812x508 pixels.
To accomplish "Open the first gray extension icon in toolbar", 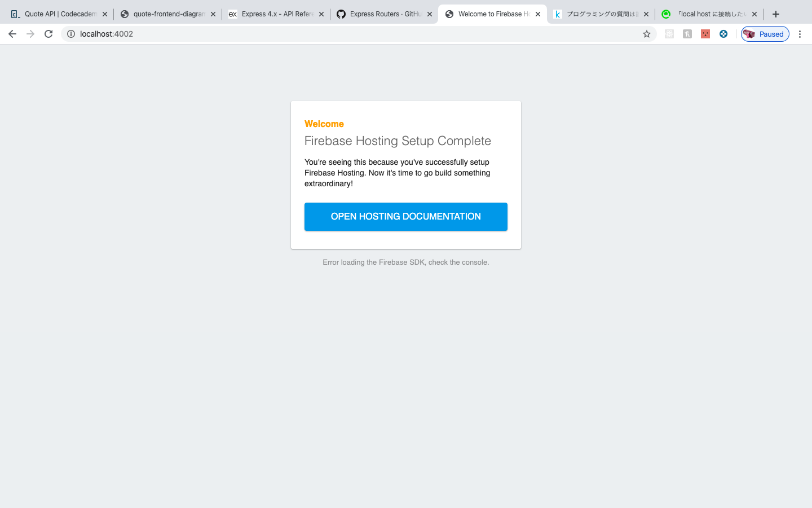I will (669, 34).
